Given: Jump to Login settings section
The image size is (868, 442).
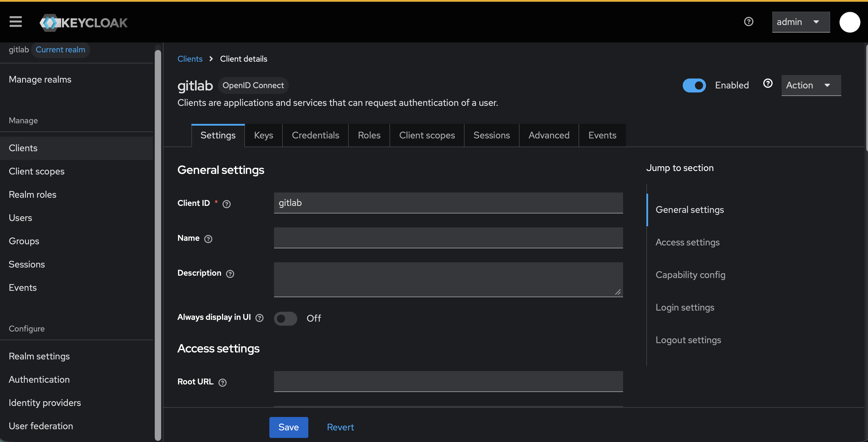Looking at the screenshot, I should click(x=685, y=308).
